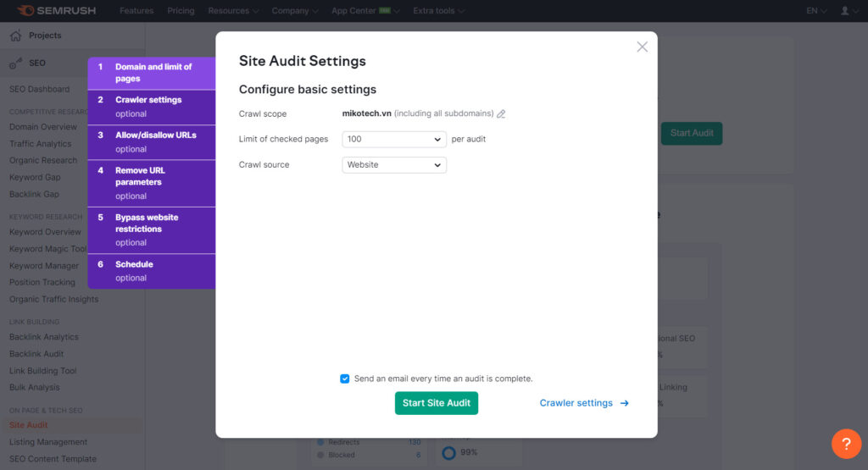This screenshot has width=868, height=470.
Task: Open Keyword Gap in the sidebar
Action: tap(35, 178)
